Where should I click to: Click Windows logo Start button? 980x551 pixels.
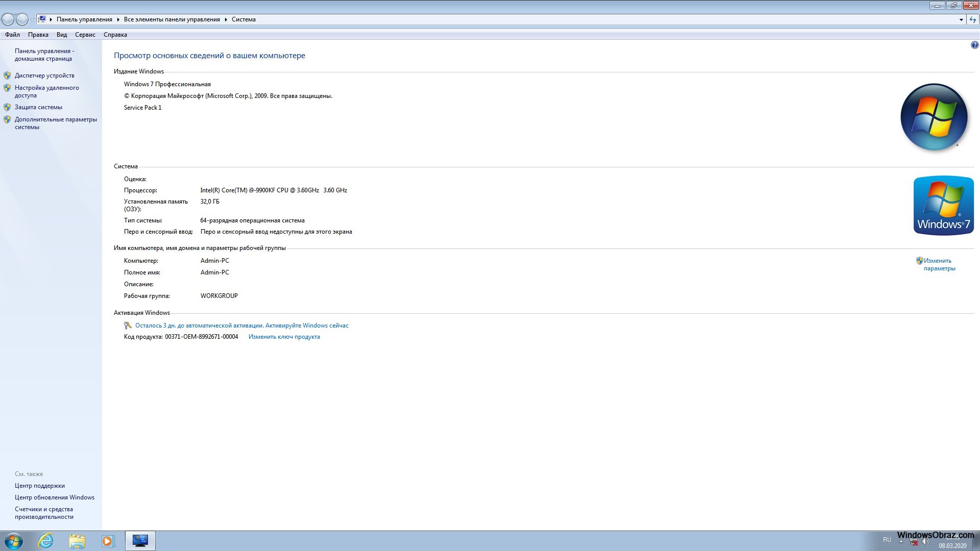[13, 540]
